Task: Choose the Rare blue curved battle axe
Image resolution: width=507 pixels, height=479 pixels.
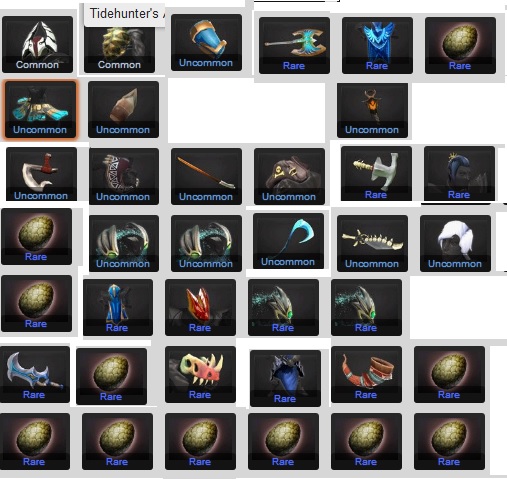Action: pos(35,374)
